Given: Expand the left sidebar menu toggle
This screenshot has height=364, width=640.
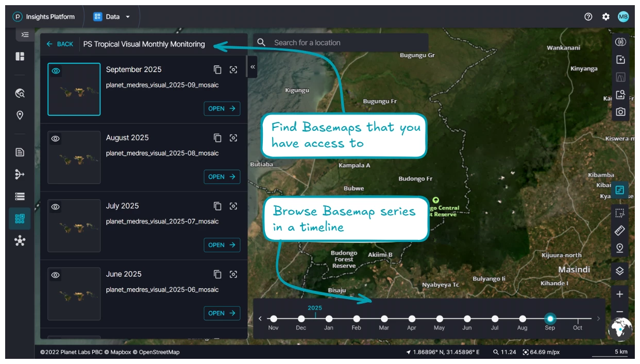Looking at the screenshot, I should [x=25, y=34].
